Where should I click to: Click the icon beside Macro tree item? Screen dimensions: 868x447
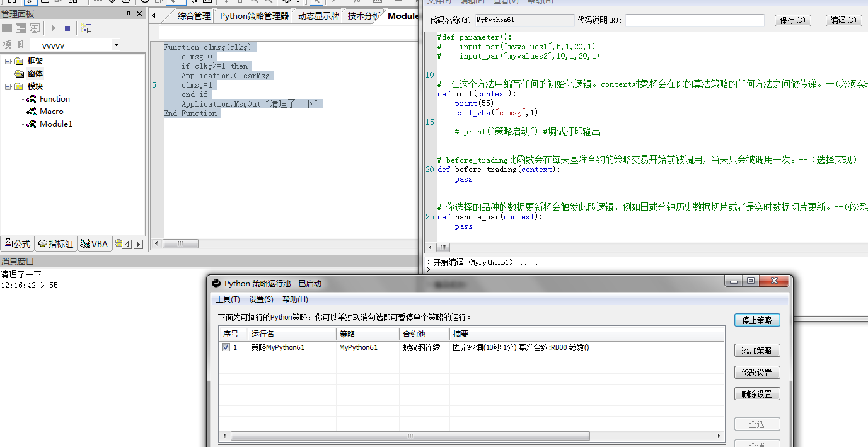pos(32,112)
